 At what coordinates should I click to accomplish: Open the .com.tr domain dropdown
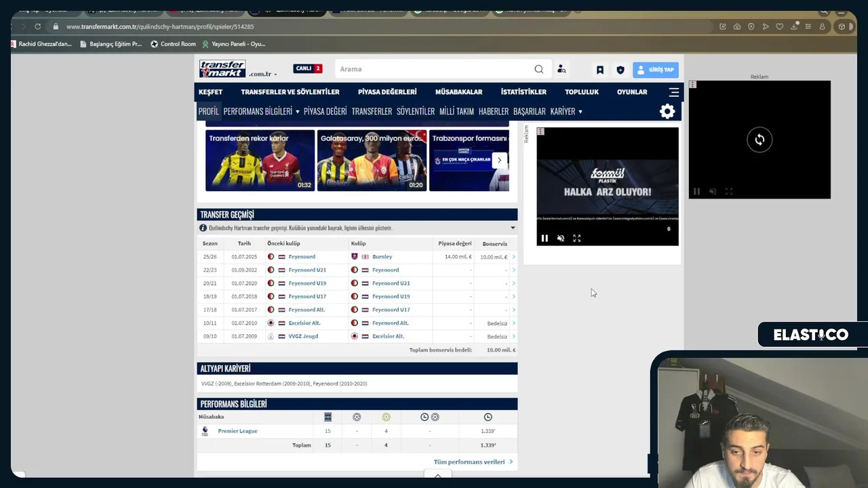click(x=262, y=74)
